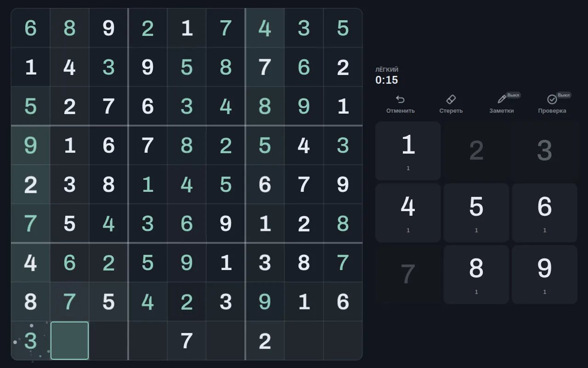The image size is (588, 368).
Task: Tap number 9 on the keypad
Action: pos(544,275)
